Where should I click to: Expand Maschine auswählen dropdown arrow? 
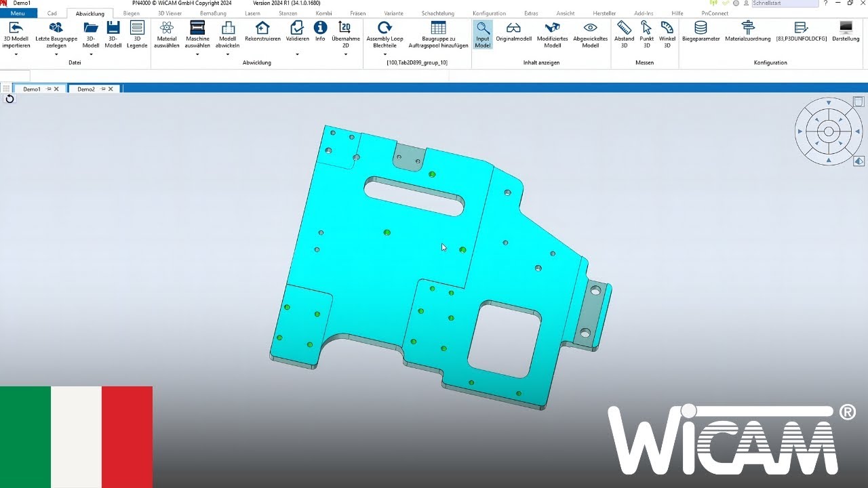coord(197,54)
